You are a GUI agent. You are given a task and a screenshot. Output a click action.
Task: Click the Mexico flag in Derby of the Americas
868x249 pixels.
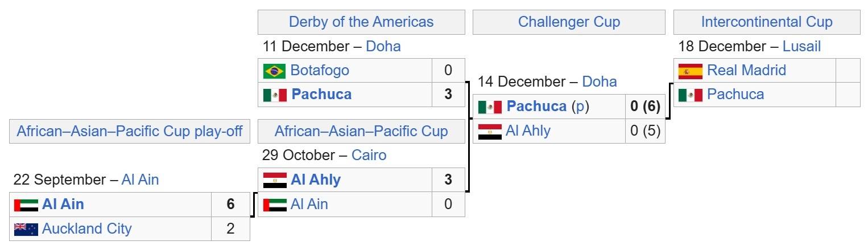[274, 95]
